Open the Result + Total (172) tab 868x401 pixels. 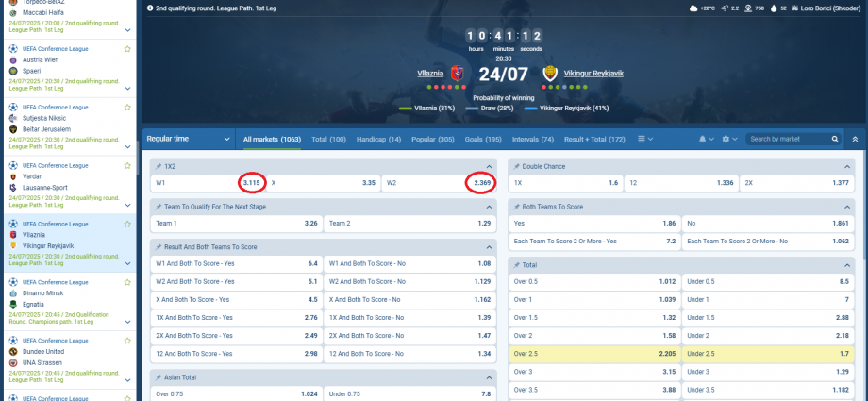[594, 139]
